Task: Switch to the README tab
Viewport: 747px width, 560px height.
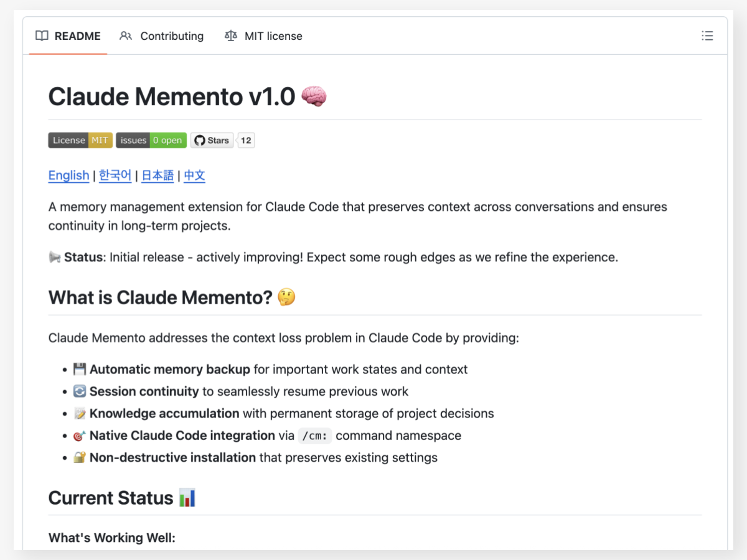Action: point(68,36)
